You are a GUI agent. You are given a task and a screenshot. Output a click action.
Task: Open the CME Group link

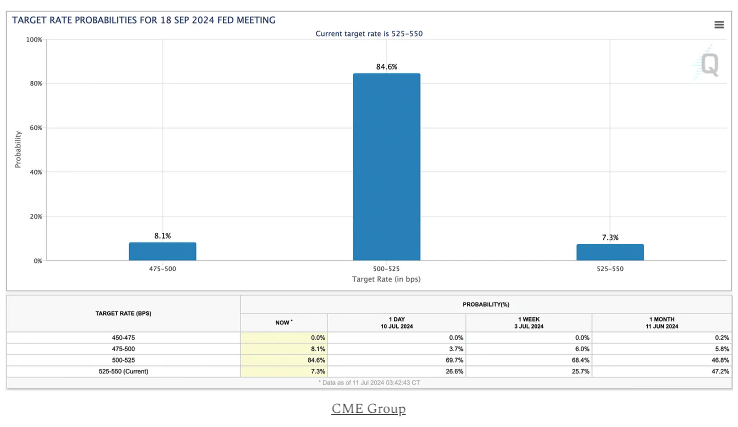point(368,409)
